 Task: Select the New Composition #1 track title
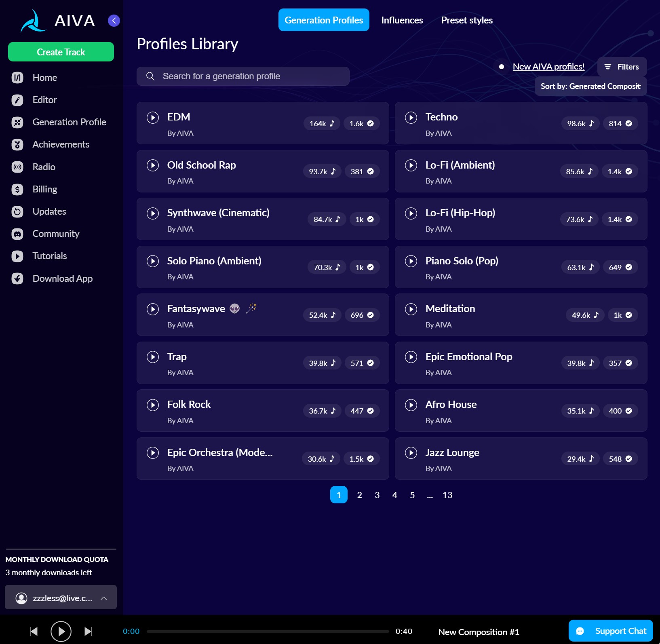(479, 632)
